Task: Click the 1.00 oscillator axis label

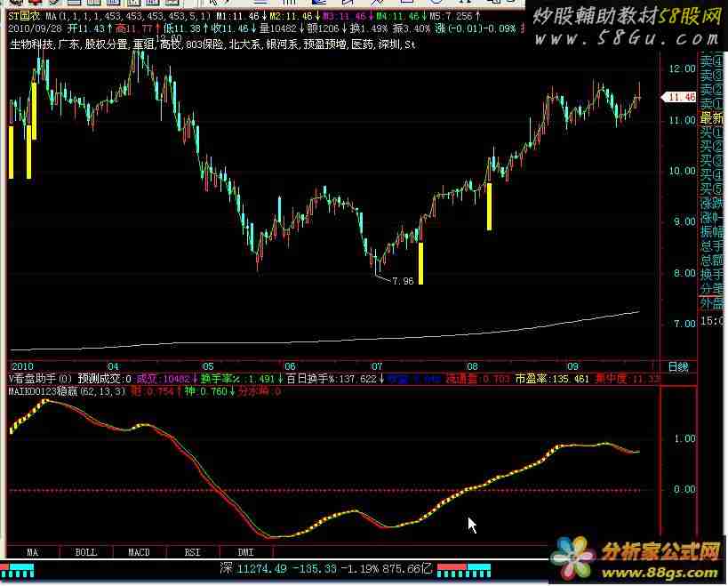Action: [x=684, y=438]
